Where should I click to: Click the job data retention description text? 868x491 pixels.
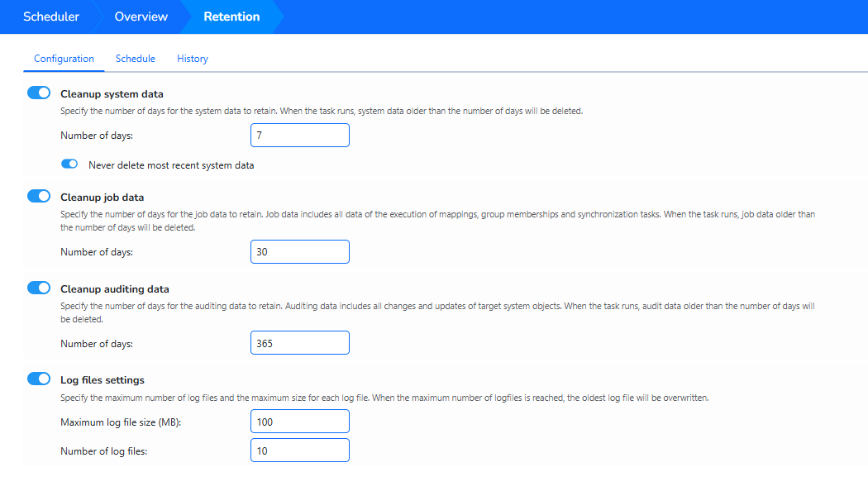click(438, 221)
